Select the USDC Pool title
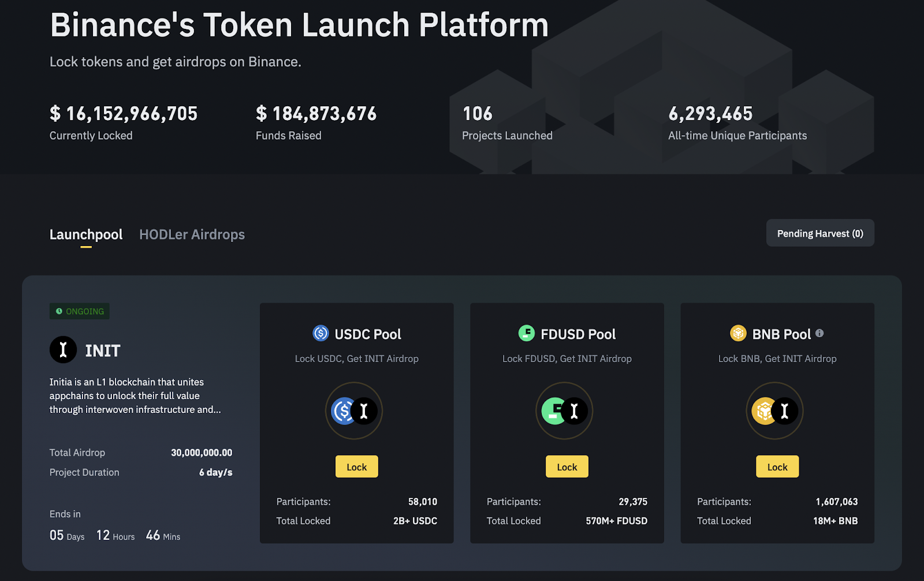This screenshot has height=581, width=924. pyautogui.click(x=367, y=334)
